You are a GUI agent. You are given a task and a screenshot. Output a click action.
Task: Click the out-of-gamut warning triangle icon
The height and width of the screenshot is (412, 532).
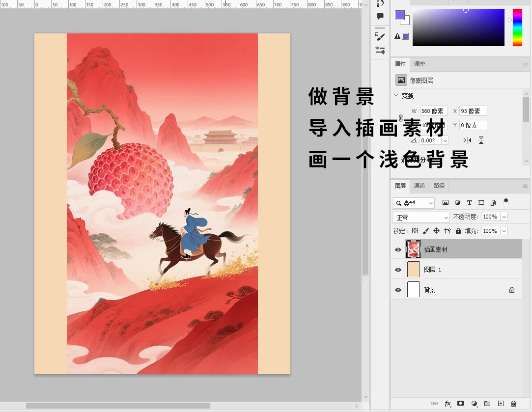(397, 36)
